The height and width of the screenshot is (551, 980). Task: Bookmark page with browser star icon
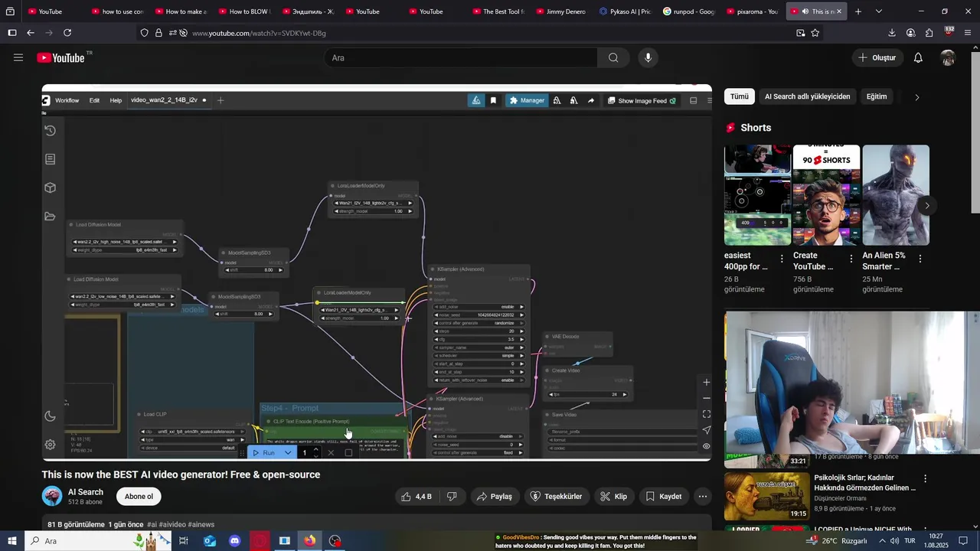coord(815,33)
